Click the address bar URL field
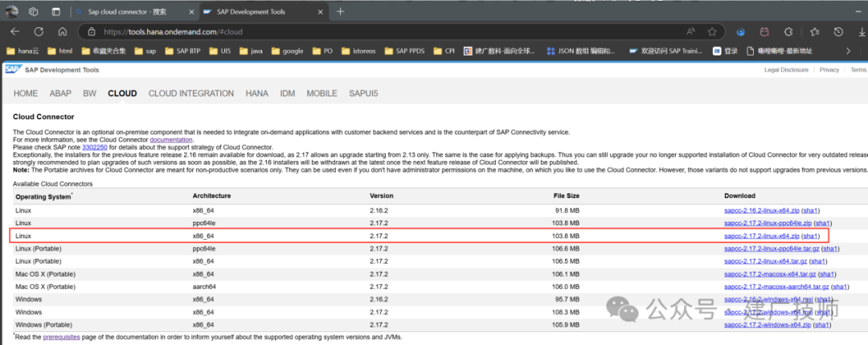The image size is (868, 345). 387,32
